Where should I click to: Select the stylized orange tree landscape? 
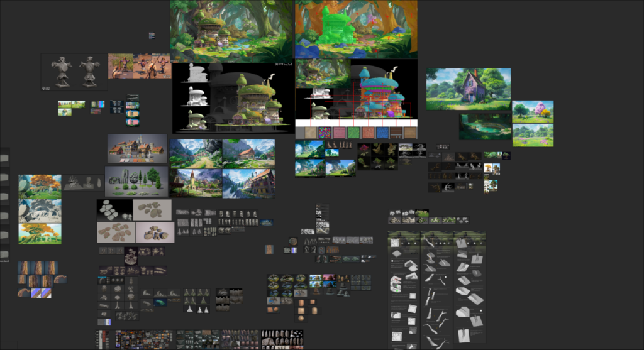(40, 187)
